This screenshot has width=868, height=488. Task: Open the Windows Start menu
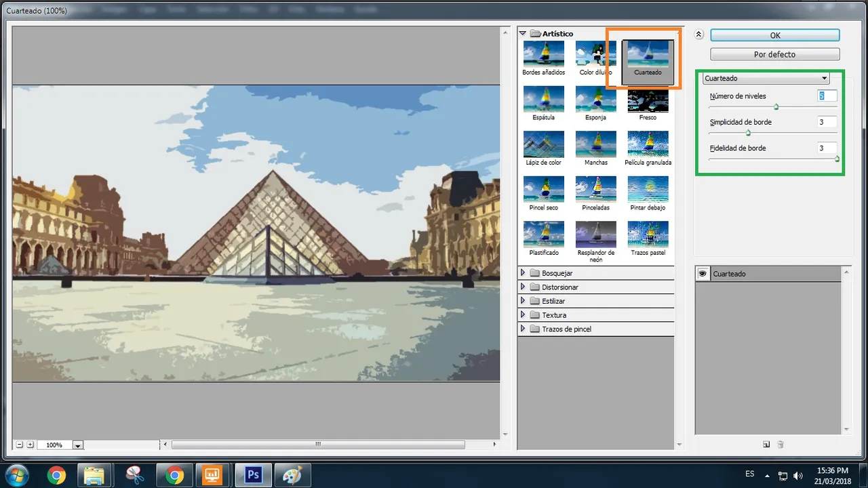click(16, 475)
